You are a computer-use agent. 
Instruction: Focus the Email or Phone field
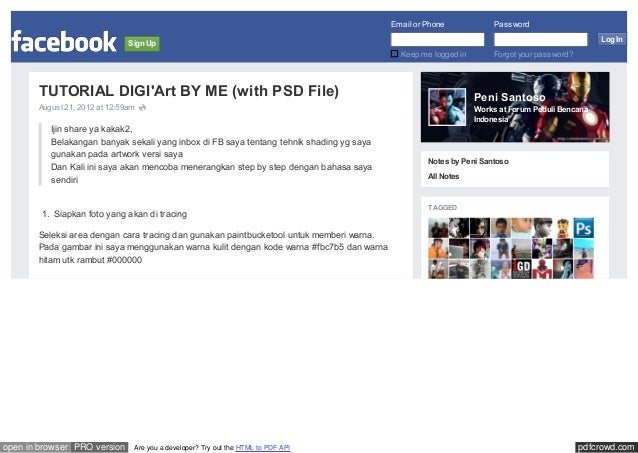pos(437,39)
